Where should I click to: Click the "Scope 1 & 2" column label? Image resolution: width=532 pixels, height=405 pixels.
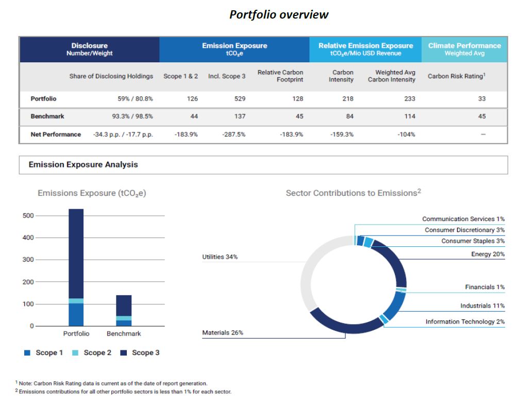(180, 76)
